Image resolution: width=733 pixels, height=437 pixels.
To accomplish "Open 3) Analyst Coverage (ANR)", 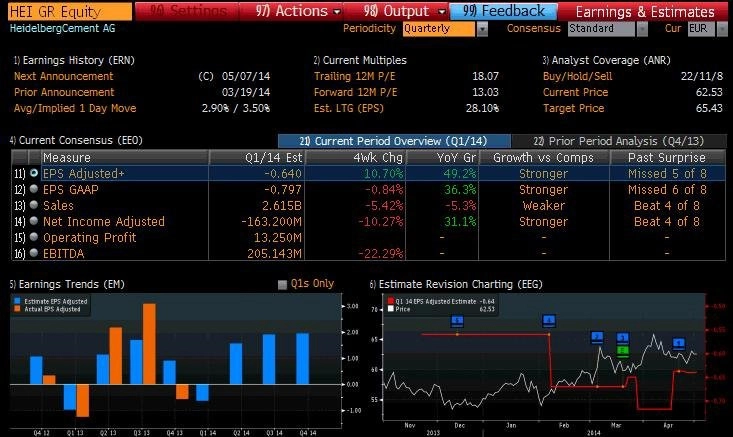I will 606,60.
